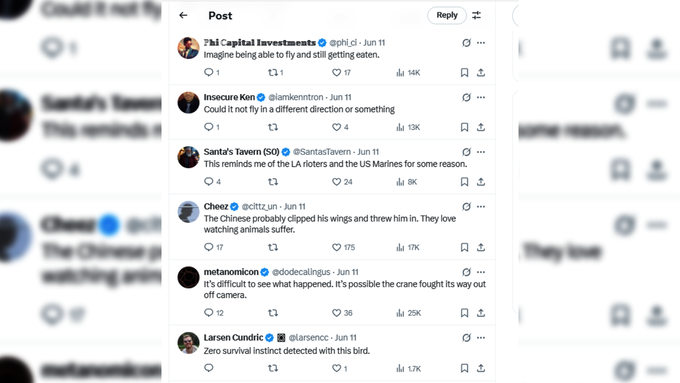Click Insecure Ken display name
Viewport: 680px width, 383px height.
(x=229, y=97)
